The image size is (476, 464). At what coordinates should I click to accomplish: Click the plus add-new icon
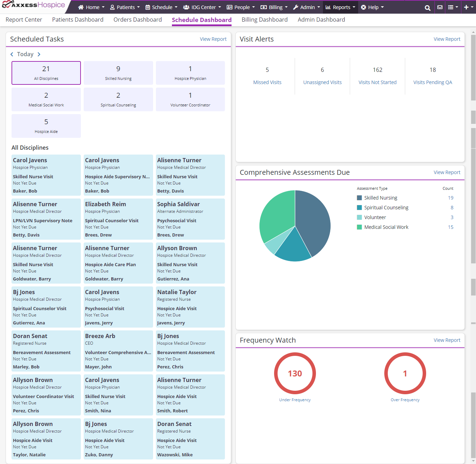point(468,7)
